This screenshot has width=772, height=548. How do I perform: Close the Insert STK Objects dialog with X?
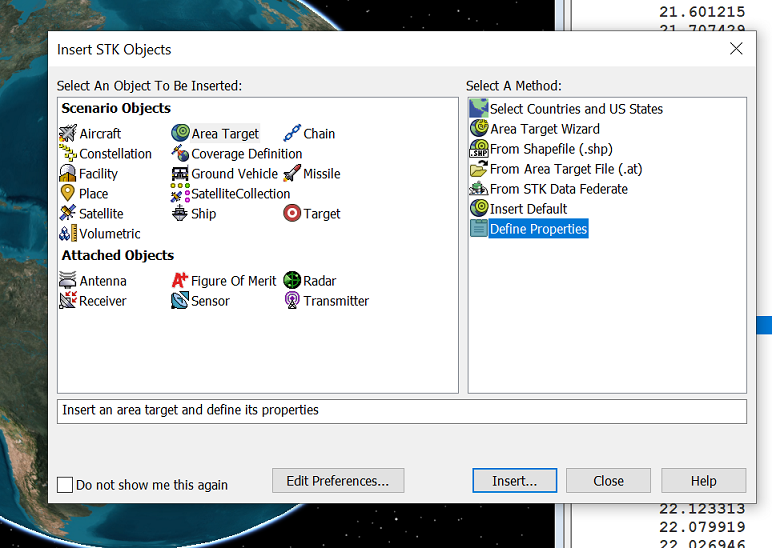tap(736, 48)
